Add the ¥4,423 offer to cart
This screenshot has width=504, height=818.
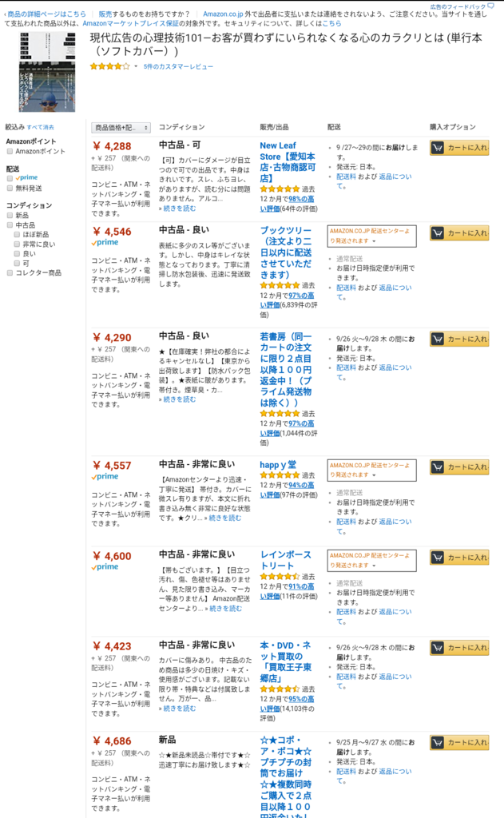click(x=459, y=647)
